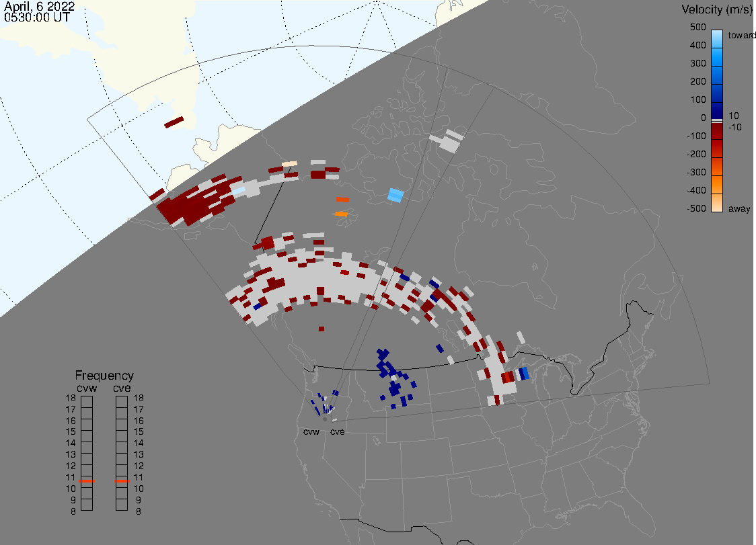Click the pale peach cell in the northern arc
This screenshot has width=756, height=545.
[290, 164]
